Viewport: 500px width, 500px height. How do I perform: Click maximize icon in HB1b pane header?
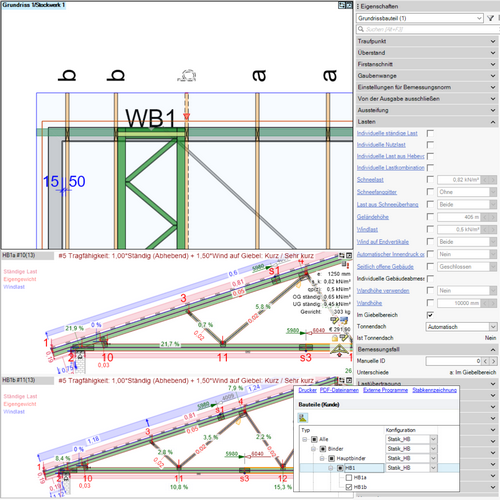pyautogui.click(x=349, y=380)
